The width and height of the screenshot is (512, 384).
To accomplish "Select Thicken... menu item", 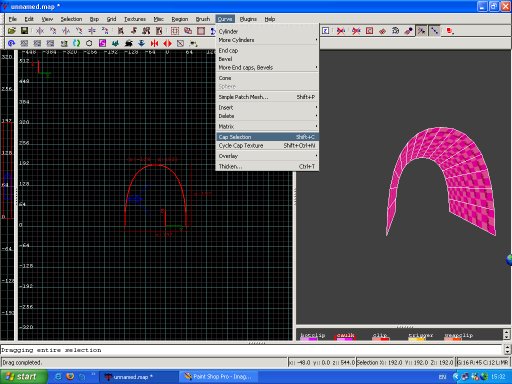I will point(267,166).
